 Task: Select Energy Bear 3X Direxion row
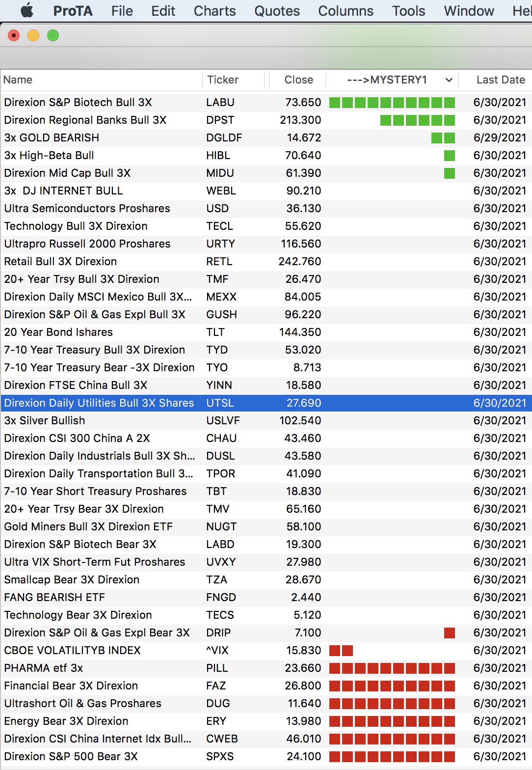click(266, 721)
